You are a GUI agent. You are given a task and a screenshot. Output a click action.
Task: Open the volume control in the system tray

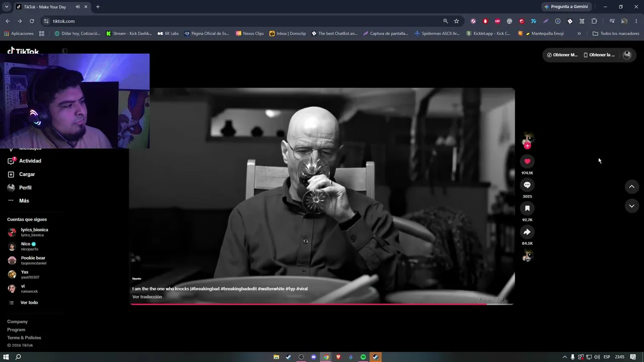coord(597,357)
